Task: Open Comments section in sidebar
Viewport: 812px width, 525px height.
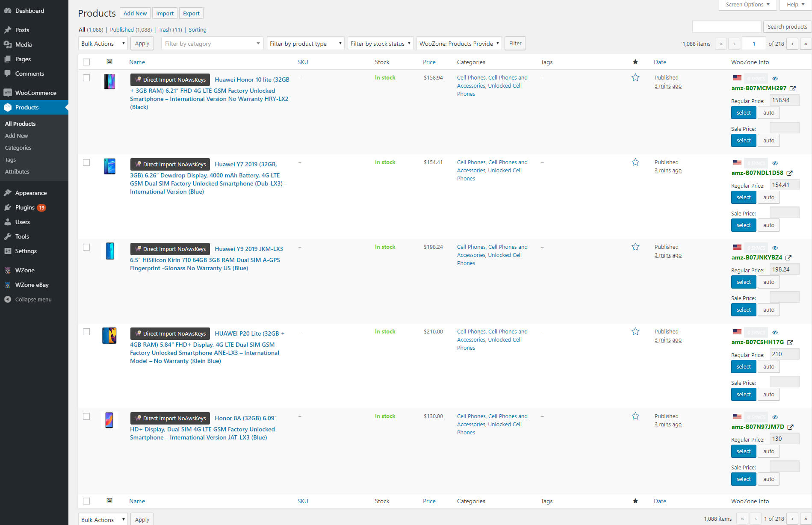Action: point(30,74)
